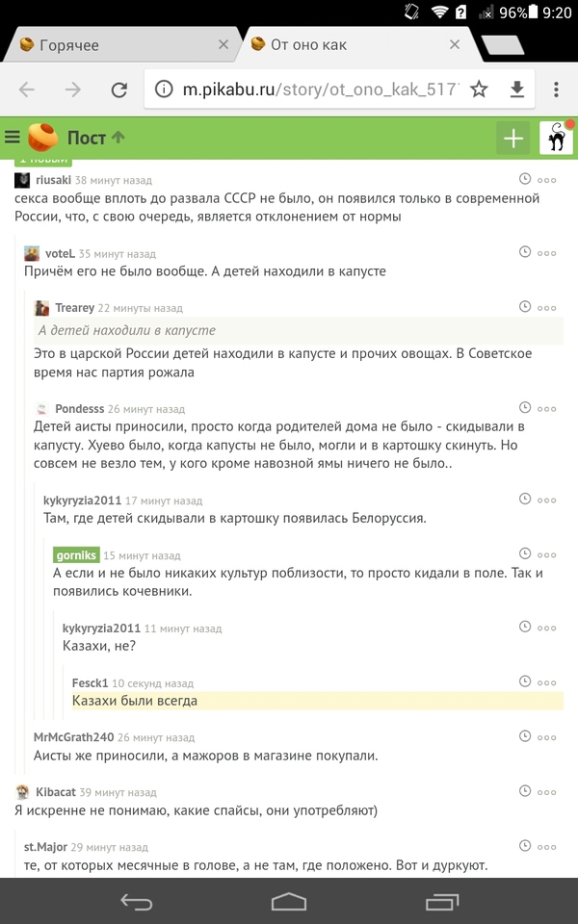Image resolution: width=578 pixels, height=924 pixels.
Task: Click the download icon in the address bar
Action: (x=517, y=88)
